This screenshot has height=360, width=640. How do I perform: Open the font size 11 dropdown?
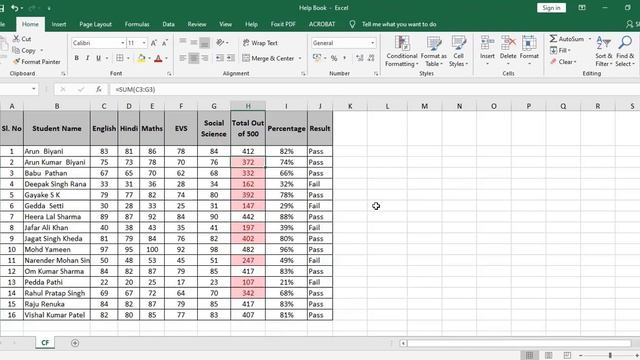tap(144, 43)
